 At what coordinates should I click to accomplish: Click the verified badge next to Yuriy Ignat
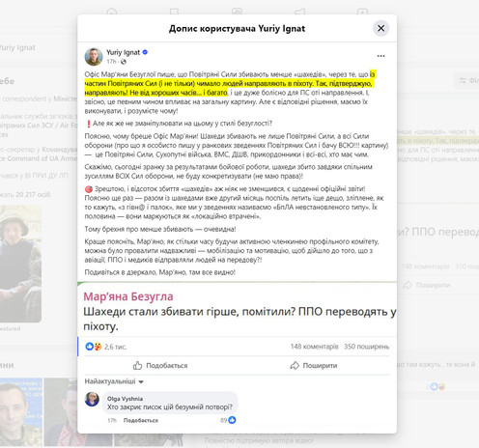tap(145, 52)
